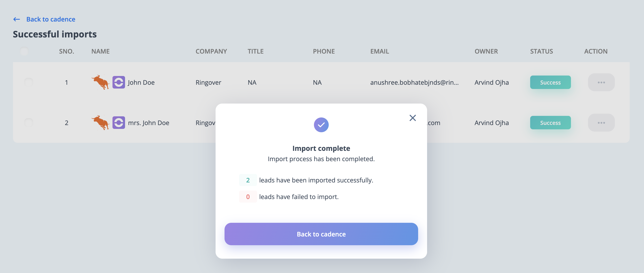This screenshot has height=273, width=644.
Task: Click the NAME column header
Action: [x=101, y=51]
